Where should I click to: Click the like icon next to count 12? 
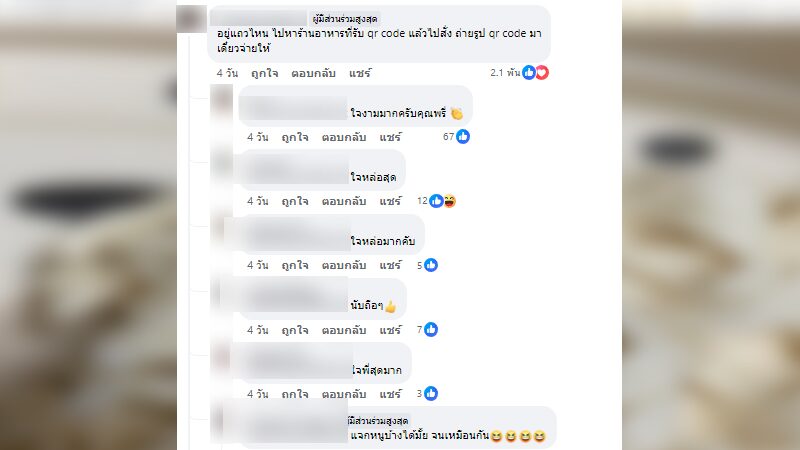tap(436, 201)
